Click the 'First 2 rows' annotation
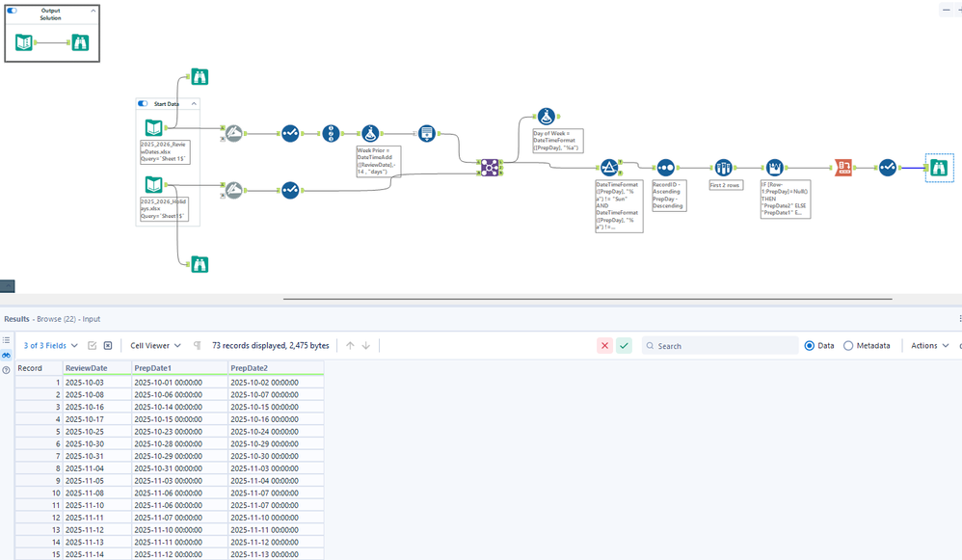This screenshot has height=560, width=962. point(725,185)
